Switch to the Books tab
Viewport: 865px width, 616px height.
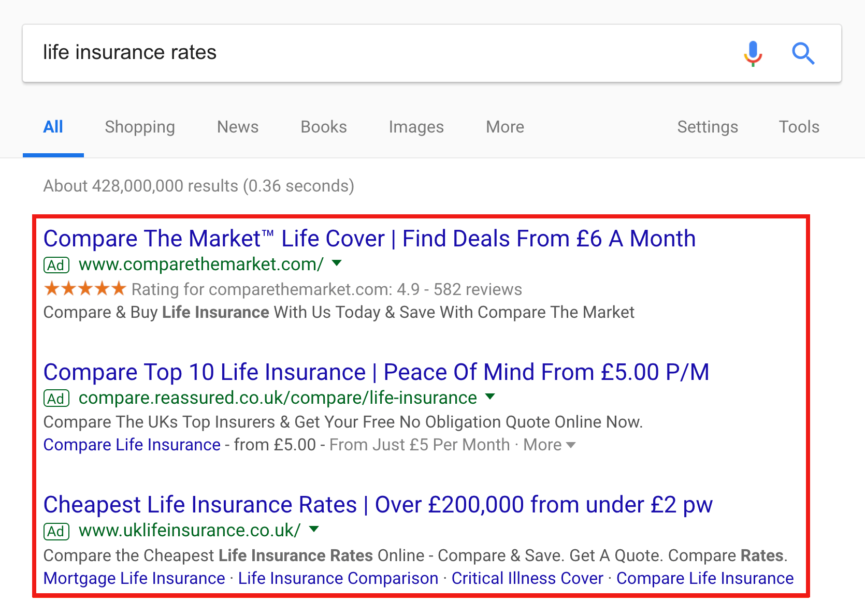[324, 127]
